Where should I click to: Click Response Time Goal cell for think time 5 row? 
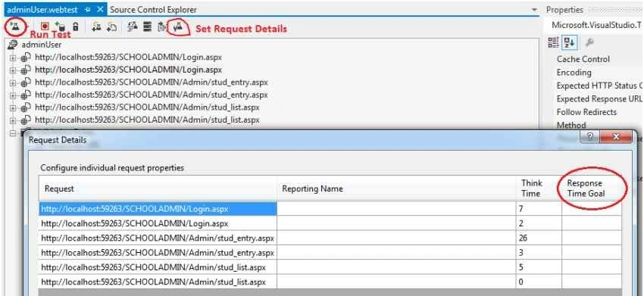click(592, 268)
